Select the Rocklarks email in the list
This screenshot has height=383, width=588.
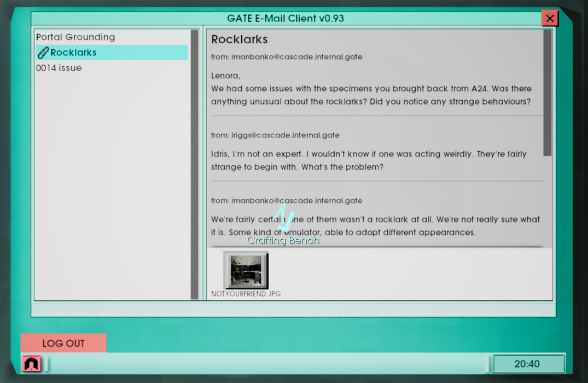tap(73, 53)
